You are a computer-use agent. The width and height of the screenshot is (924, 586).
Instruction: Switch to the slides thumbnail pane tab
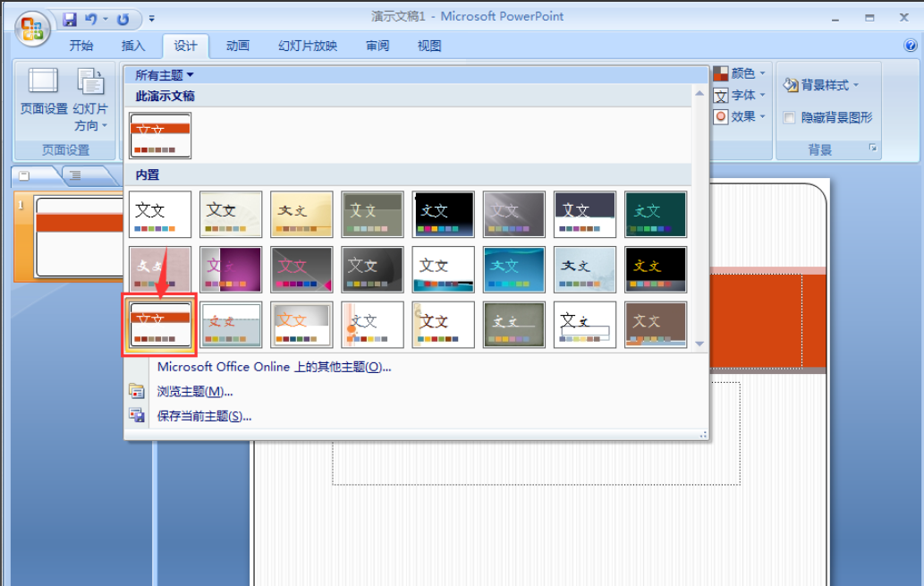(25, 175)
